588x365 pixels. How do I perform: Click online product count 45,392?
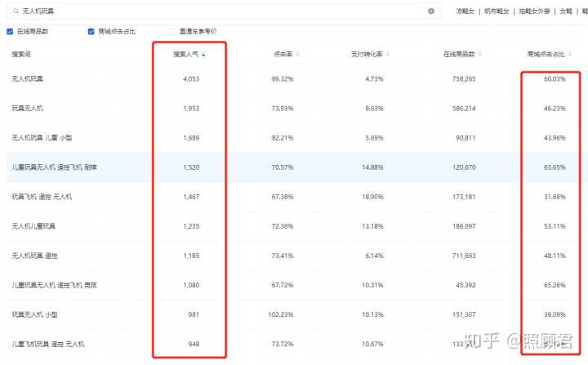(x=465, y=285)
